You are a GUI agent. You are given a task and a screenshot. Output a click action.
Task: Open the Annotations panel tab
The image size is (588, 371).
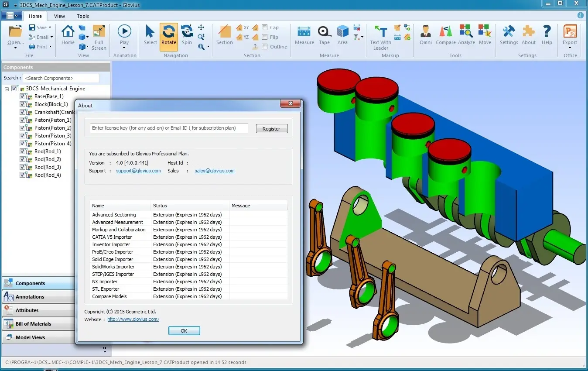[x=38, y=297]
